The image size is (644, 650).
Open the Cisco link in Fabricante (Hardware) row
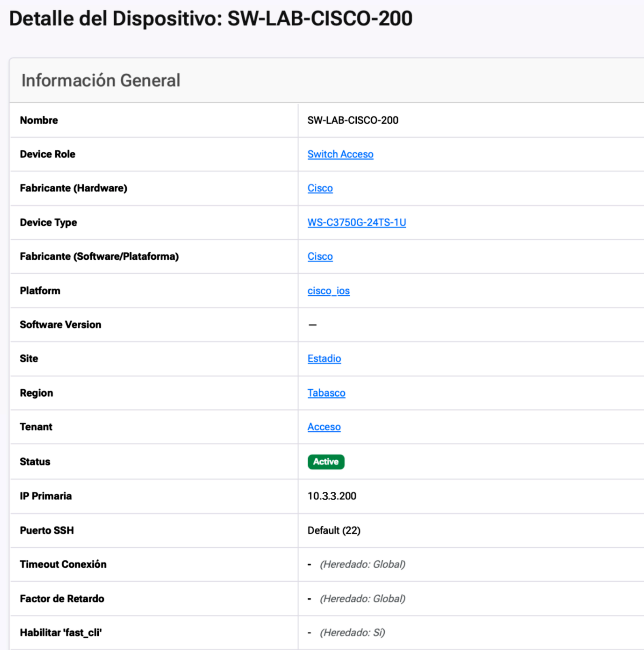[320, 188]
